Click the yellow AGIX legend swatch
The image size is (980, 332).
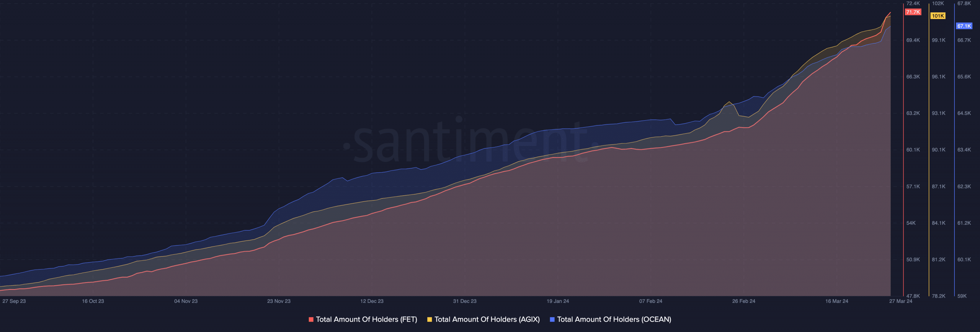point(430,319)
